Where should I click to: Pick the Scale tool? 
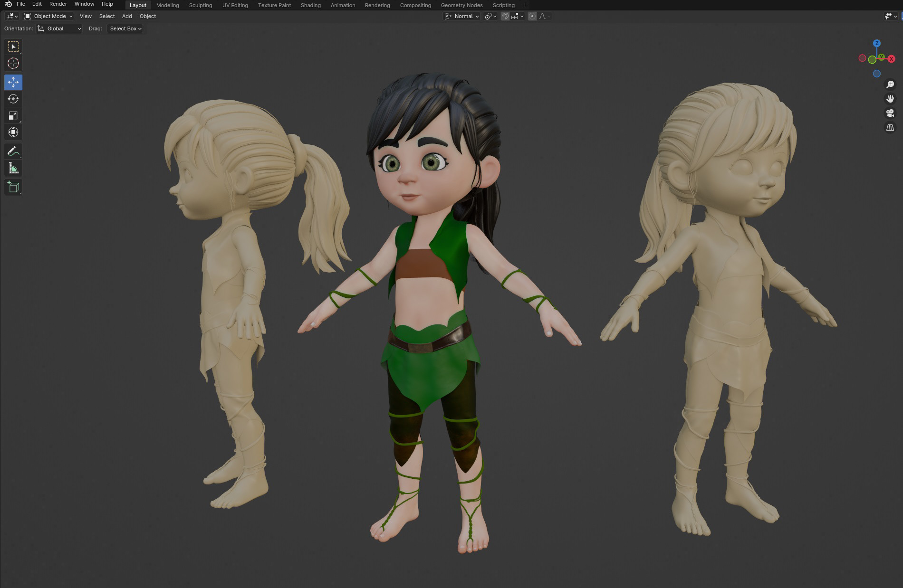tap(13, 115)
